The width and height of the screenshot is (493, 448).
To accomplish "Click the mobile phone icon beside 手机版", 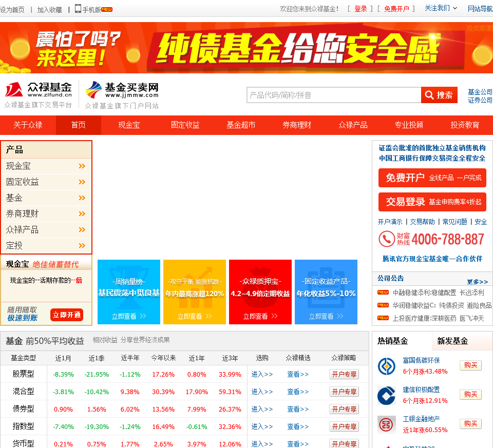I will [x=78, y=9].
